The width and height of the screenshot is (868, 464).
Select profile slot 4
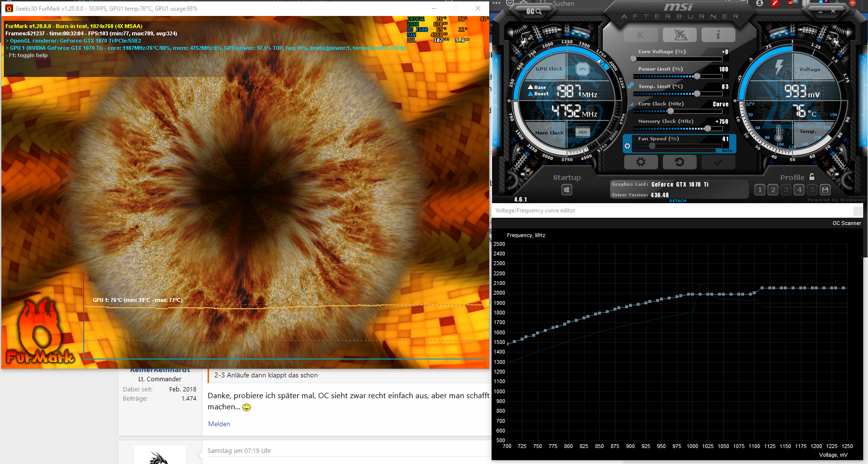tap(799, 190)
